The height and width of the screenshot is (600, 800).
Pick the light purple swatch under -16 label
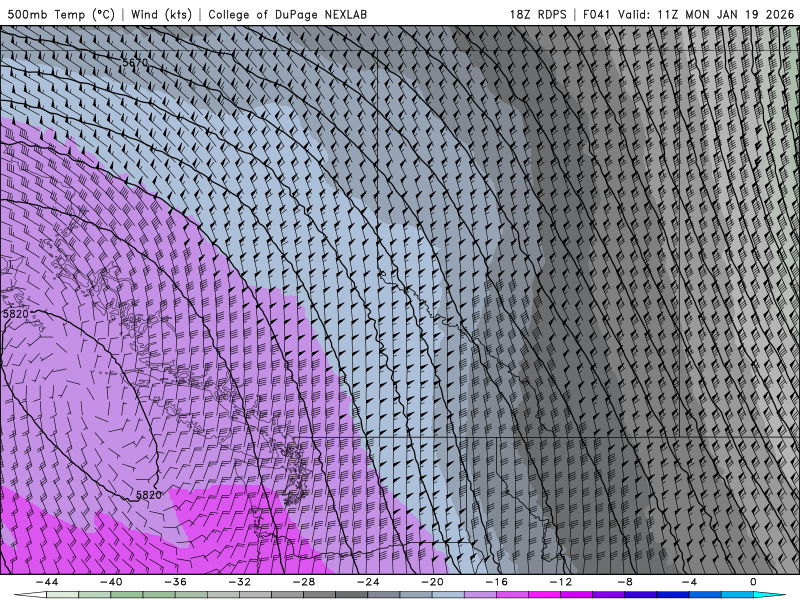pos(481,595)
